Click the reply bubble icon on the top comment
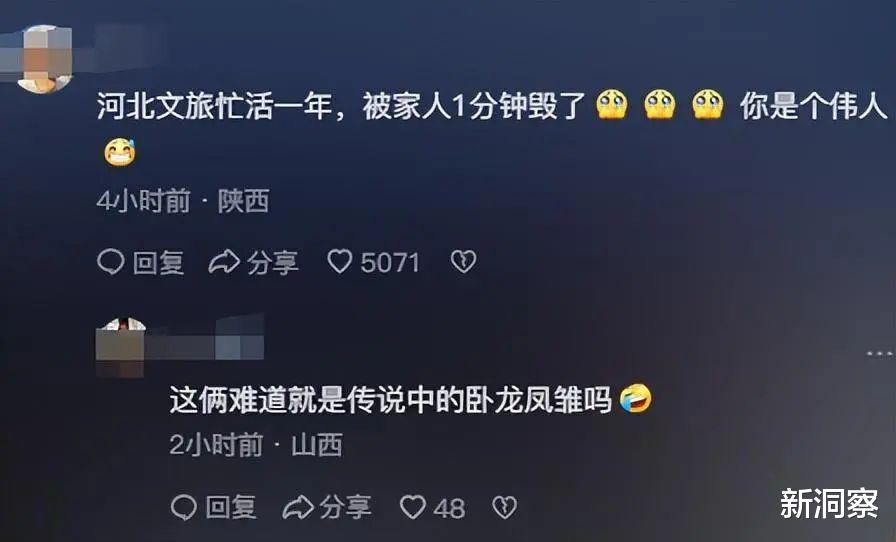 [111, 262]
